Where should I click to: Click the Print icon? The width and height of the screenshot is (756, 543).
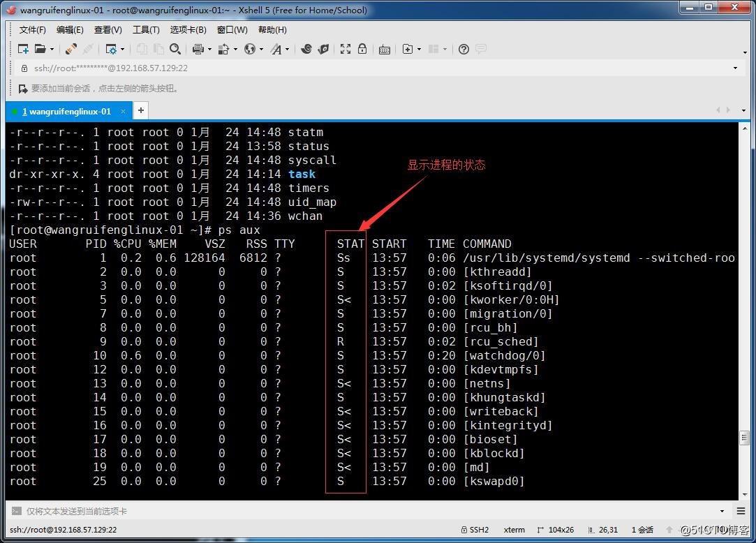tap(198, 49)
